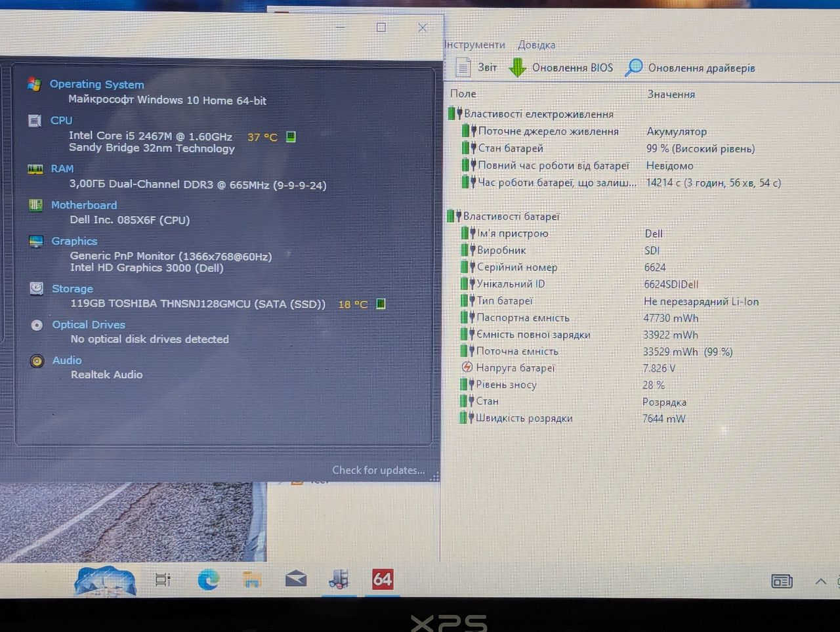Click the current capacity 33529 mWh (99 %)
This screenshot has height=632, width=840.
pyautogui.click(x=688, y=352)
